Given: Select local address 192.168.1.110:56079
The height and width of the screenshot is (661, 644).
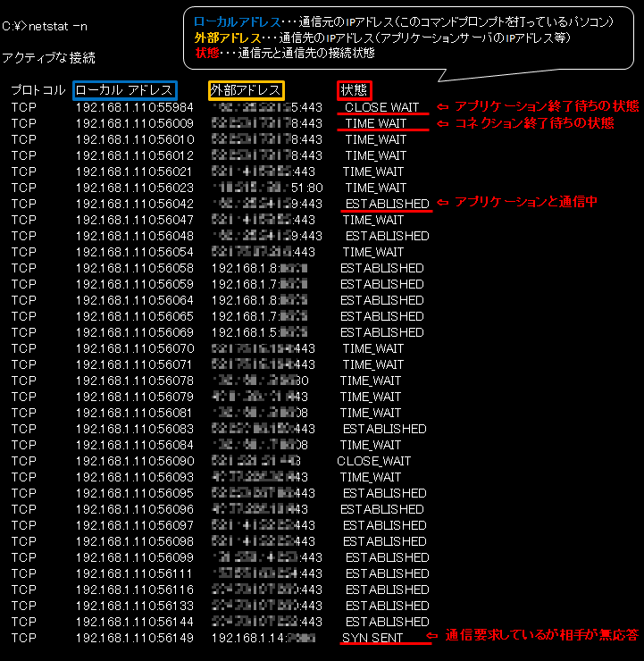Looking at the screenshot, I should point(135,397).
